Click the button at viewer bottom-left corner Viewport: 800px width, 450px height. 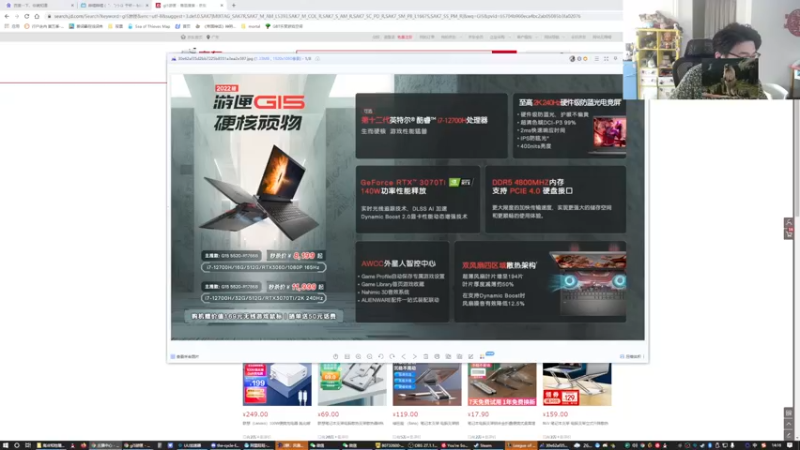(x=185, y=357)
